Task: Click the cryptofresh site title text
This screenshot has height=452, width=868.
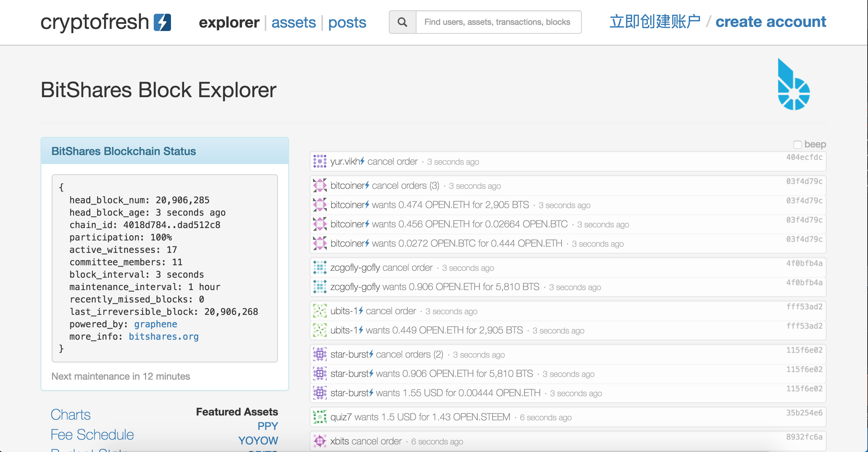Action: point(95,22)
